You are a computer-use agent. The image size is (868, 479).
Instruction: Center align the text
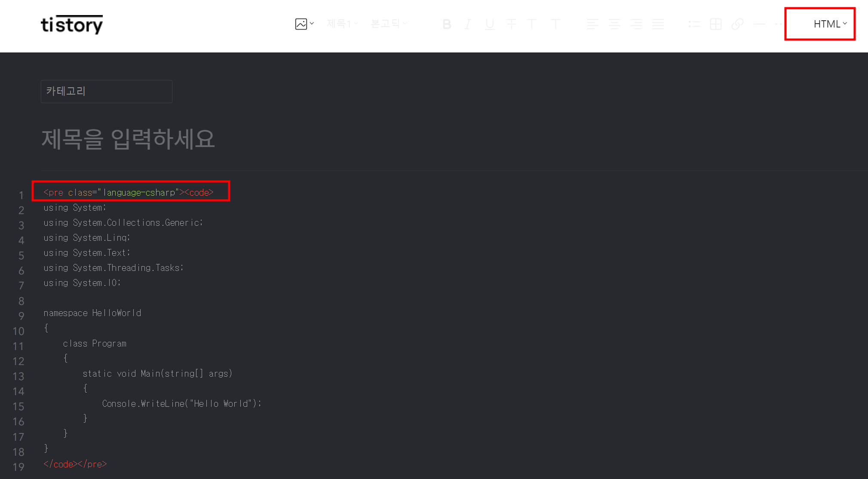614,24
